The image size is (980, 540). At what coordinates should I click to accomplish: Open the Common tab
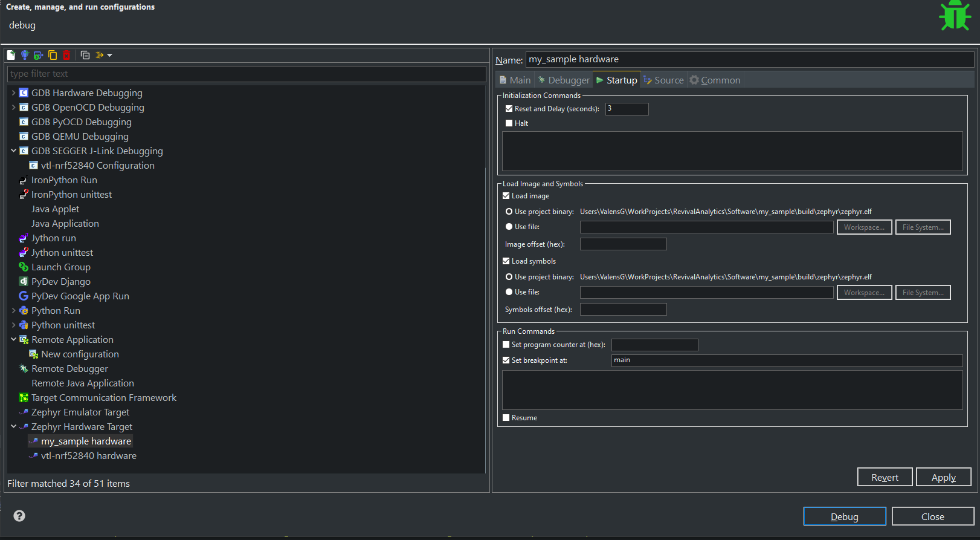(x=715, y=80)
